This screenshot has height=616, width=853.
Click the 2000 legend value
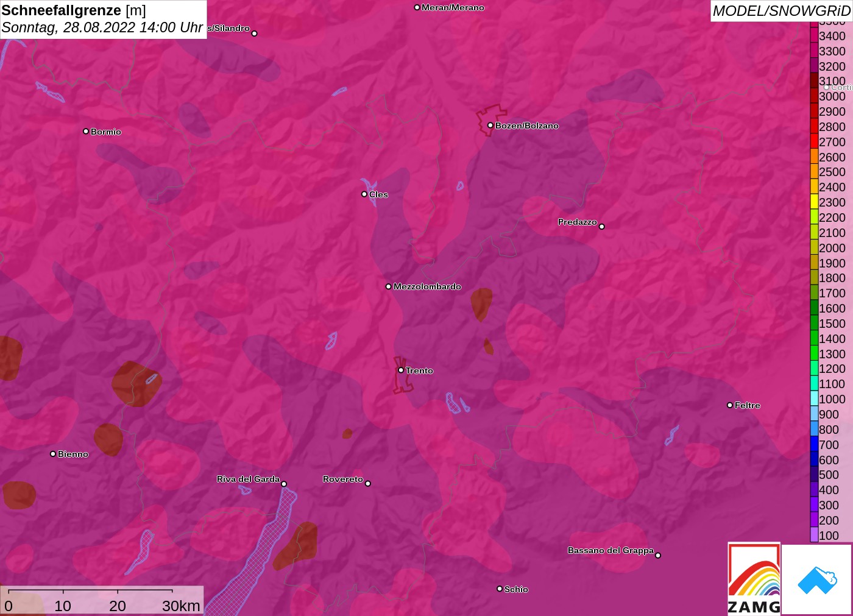832,247
